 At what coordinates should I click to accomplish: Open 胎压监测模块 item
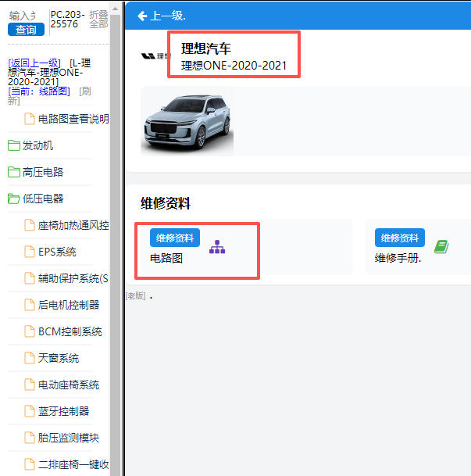click(x=69, y=438)
